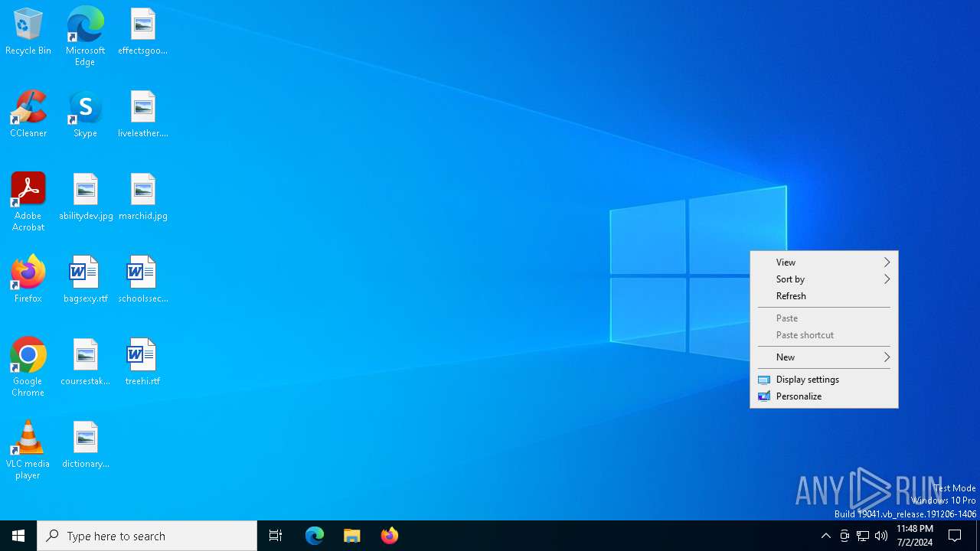
Task: Open the Meet Now tray icon
Action: coord(844,536)
